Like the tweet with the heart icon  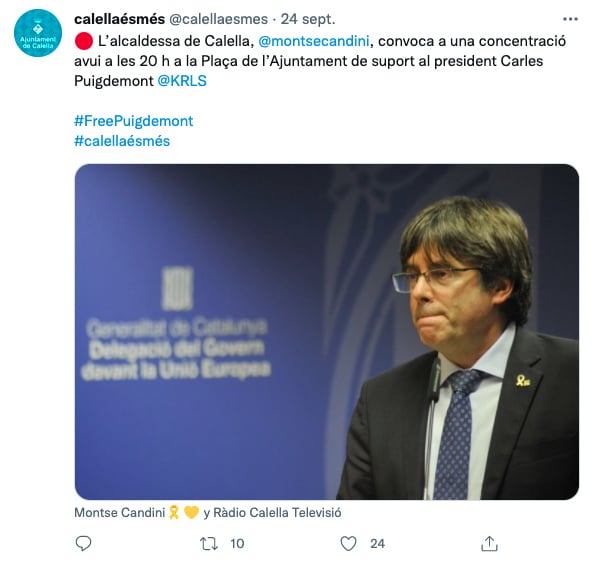click(348, 544)
